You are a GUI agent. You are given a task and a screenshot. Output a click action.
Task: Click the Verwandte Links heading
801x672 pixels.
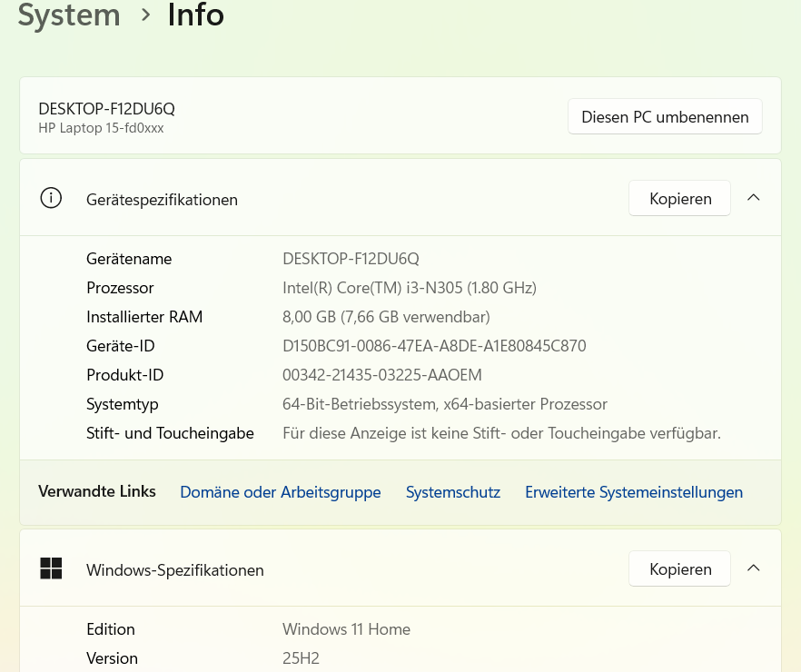pyautogui.click(x=97, y=491)
